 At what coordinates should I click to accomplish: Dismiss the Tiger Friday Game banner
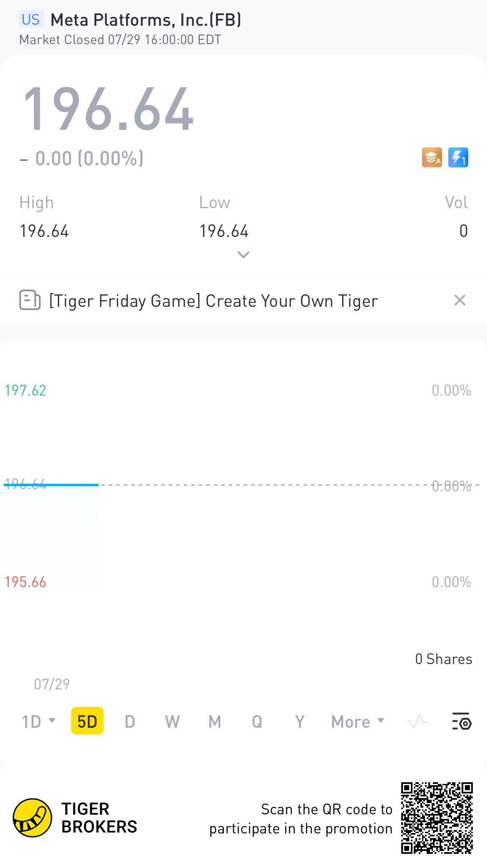point(460,300)
